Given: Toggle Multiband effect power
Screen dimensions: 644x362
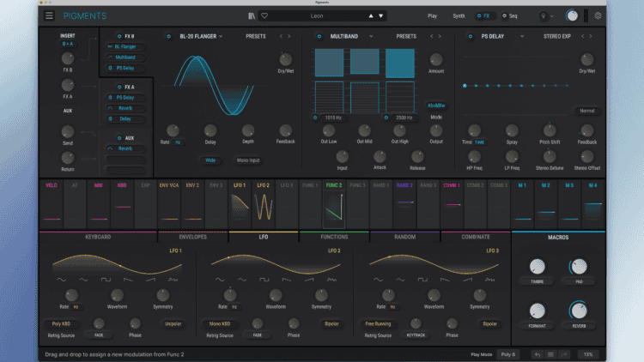Looking at the screenshot, I should coord(319,36).
